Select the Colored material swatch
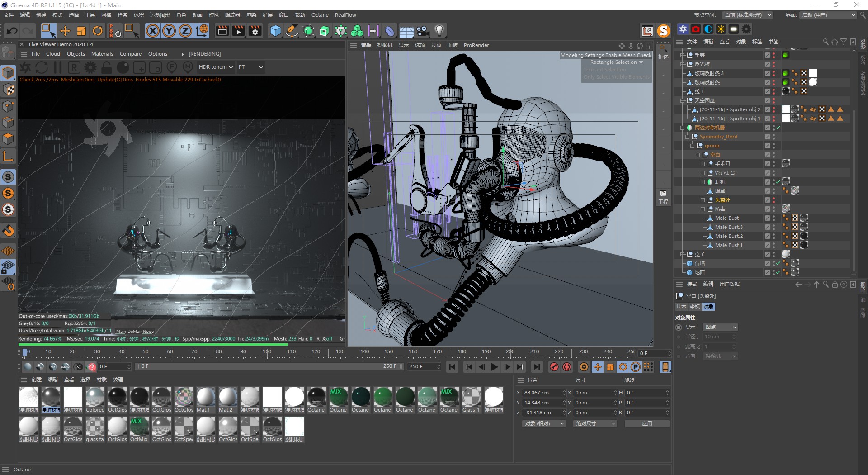This screenshot has height=475, width=868. (95, 400)
